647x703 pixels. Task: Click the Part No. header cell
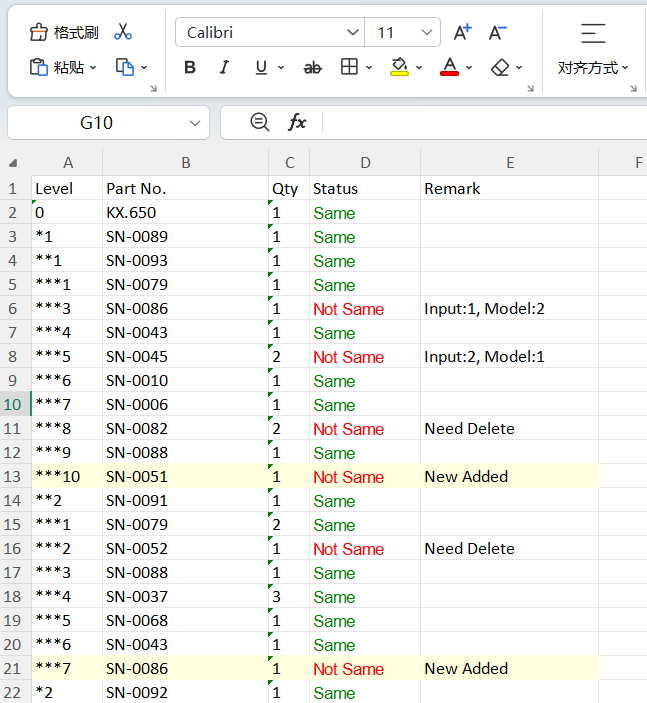pyautogui.click(x=186, y=189)
